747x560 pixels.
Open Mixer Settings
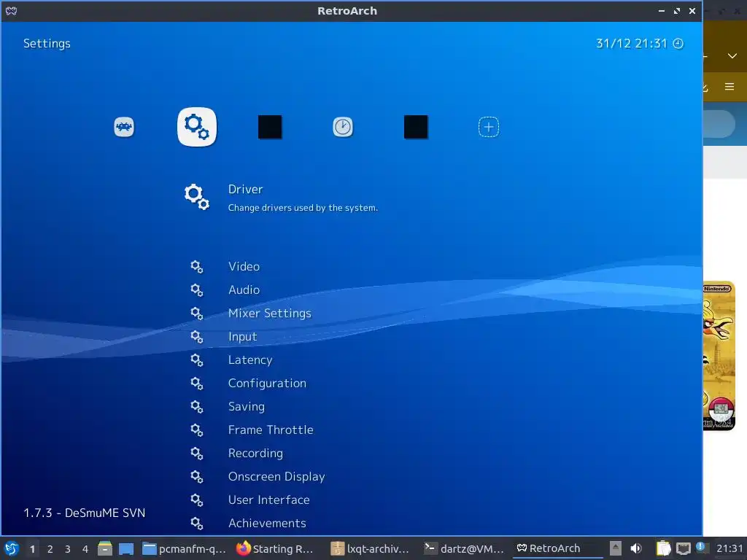click(x=270, y=314)
